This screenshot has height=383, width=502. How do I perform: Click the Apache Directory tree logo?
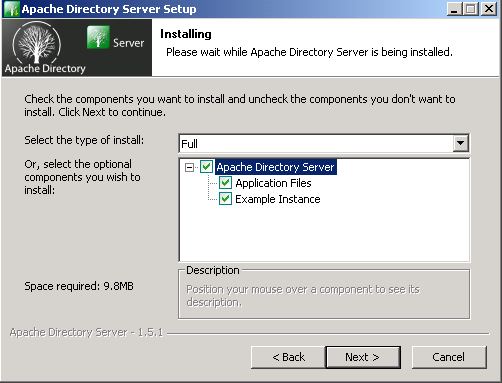(37, 43)
